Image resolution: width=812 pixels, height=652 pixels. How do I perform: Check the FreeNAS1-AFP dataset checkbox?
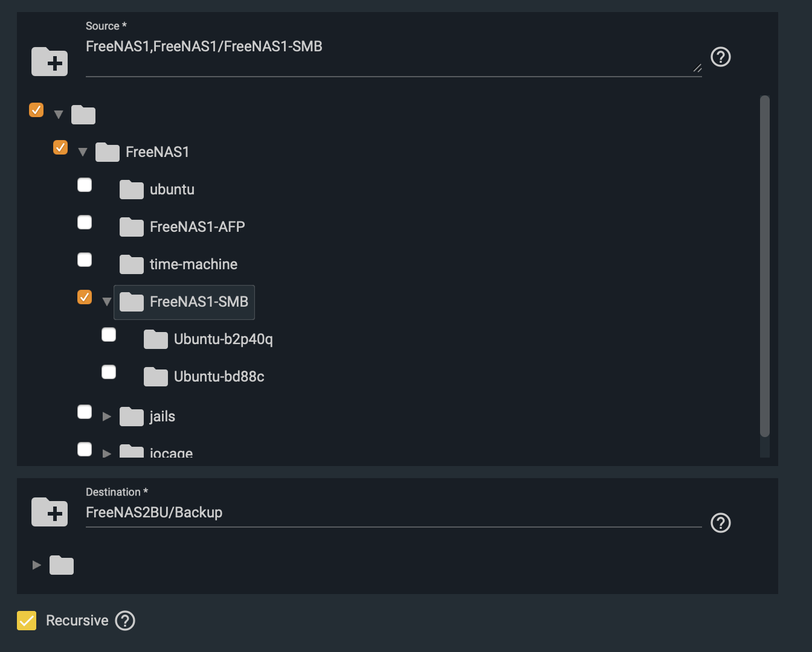point(85,222)
